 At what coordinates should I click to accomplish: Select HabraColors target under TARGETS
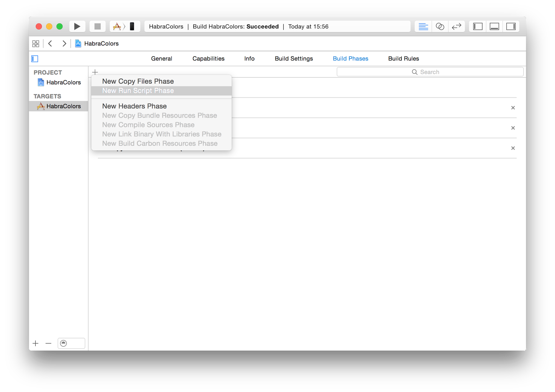pyautogui.click(x=59, y=106)
